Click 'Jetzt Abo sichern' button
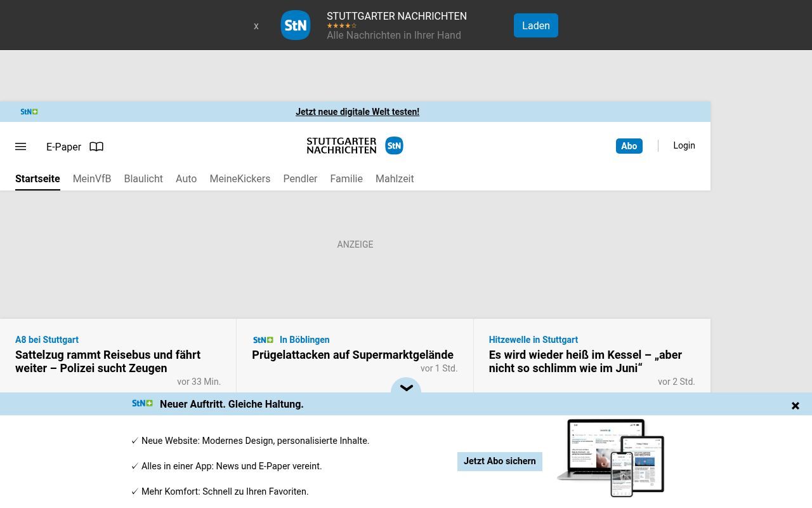 499,461
